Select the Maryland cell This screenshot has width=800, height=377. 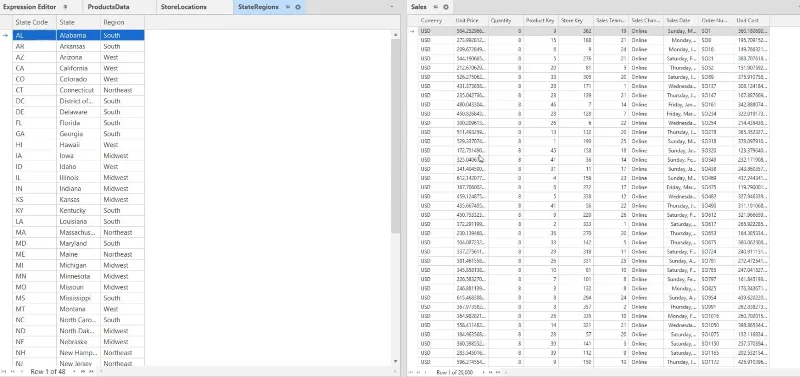[78, 243]
